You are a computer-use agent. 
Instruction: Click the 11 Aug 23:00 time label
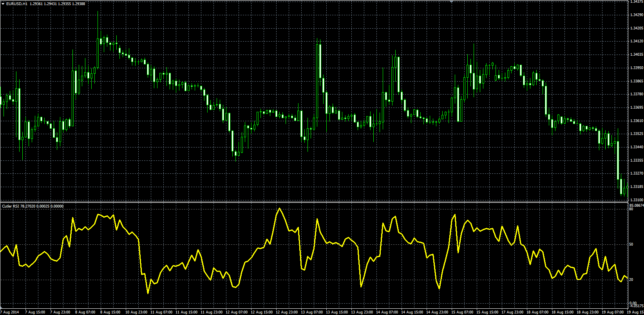[x=212, y=312]
